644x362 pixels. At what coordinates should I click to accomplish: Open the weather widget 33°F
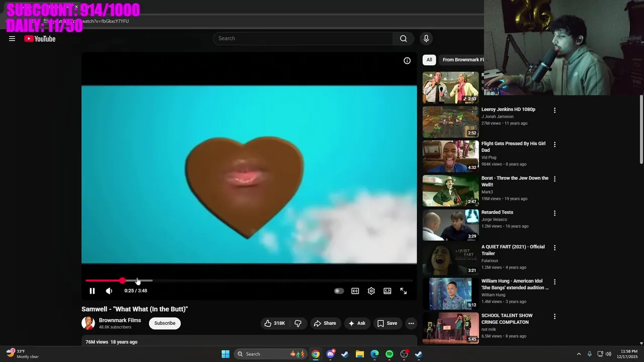(23, 354)
